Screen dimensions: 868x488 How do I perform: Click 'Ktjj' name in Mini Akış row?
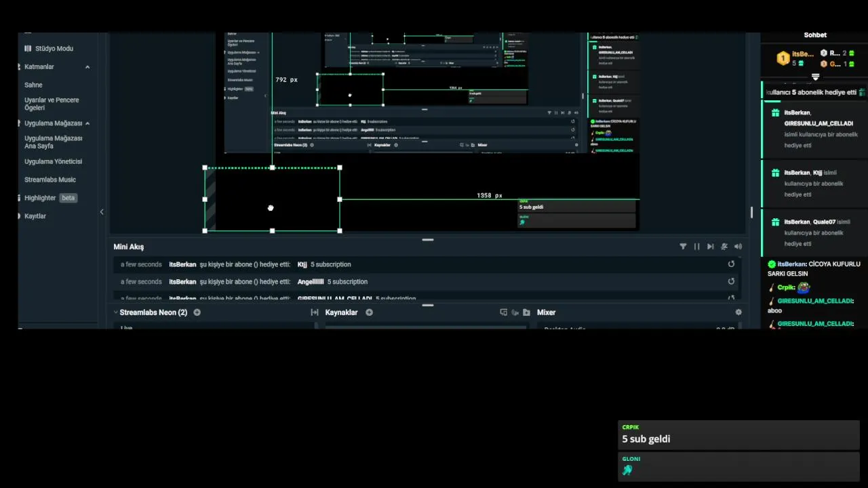click(x=302, y=264)
